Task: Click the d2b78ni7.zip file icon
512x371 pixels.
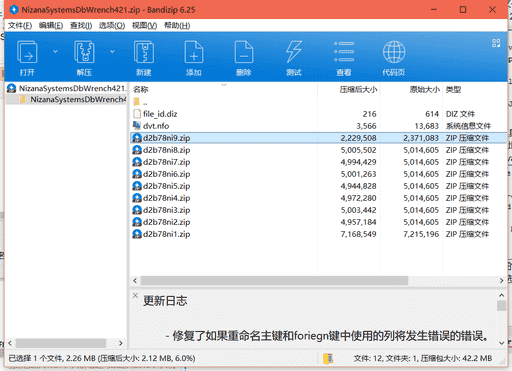Action: 137,162
